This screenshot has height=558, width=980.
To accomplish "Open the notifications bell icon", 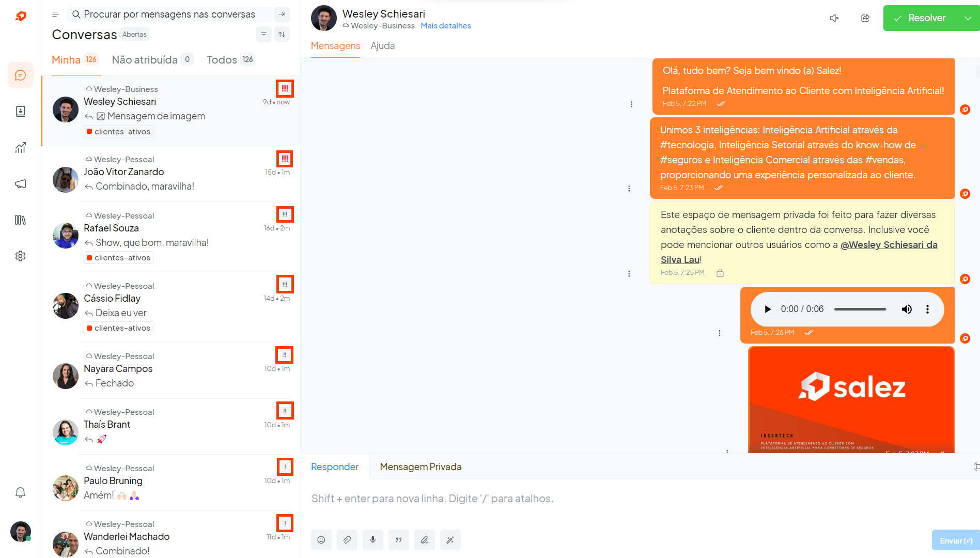I will point(21,492).
